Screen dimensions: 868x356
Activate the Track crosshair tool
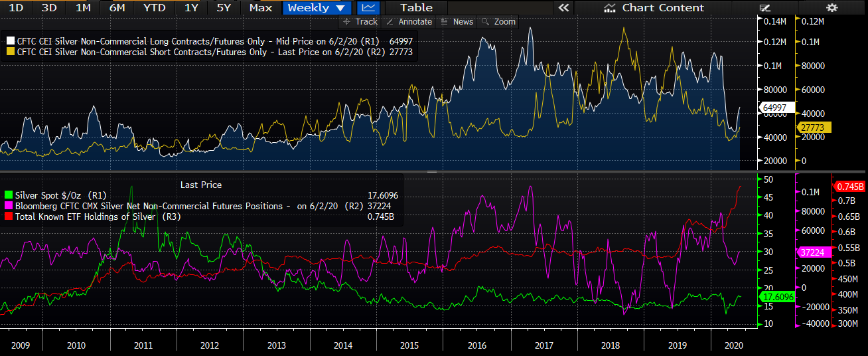(359, 22)
